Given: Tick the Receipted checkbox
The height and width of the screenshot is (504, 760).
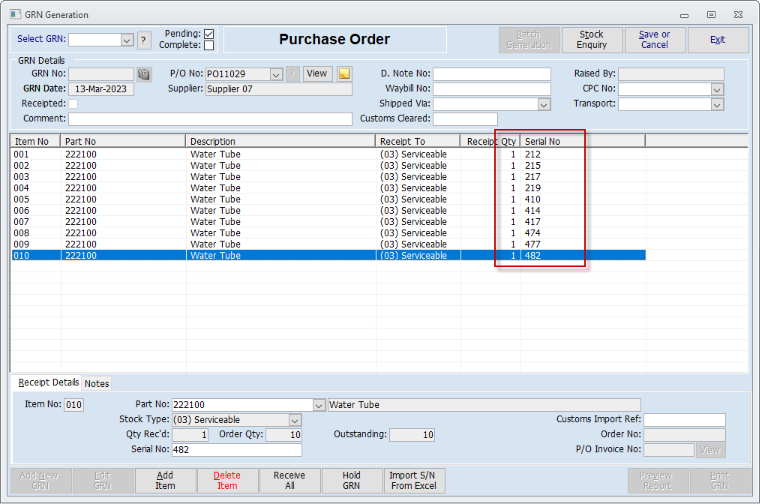Looking at the screenshot, I should pos(73,104).
